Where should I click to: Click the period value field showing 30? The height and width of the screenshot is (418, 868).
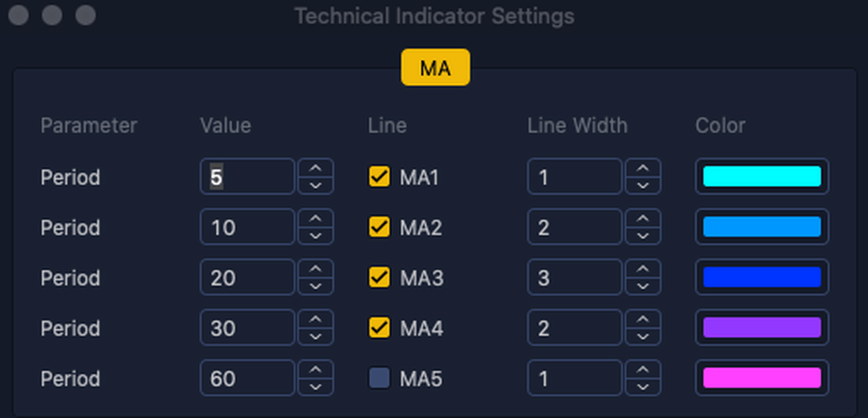(x=247, y=327)
